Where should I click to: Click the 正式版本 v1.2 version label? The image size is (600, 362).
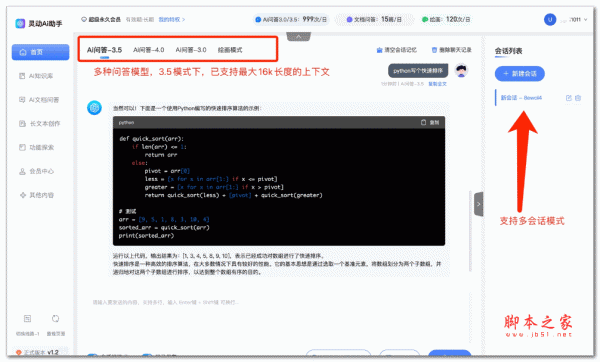click(37, 352)
